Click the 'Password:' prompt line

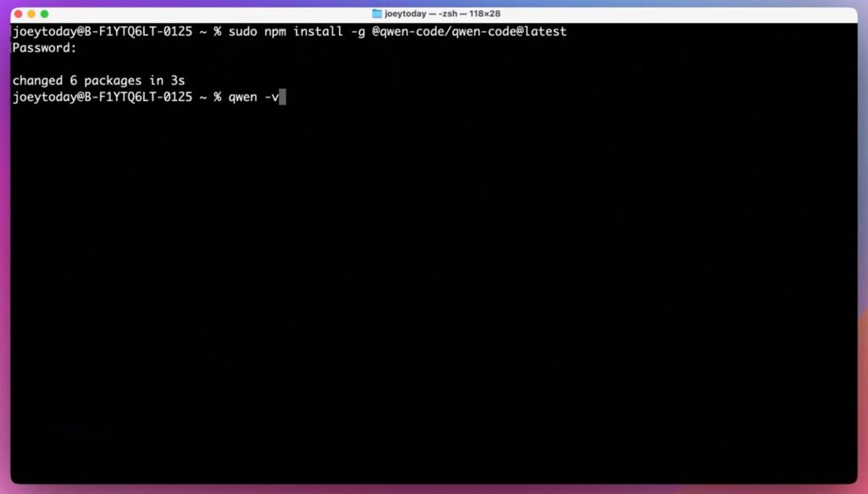point(44,47)
